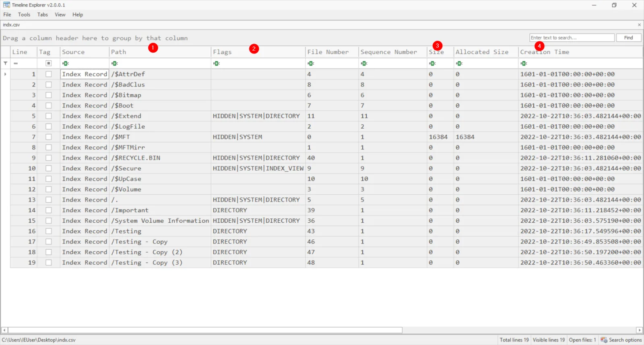Sort by the Line column header
Screen dimensions: 644x345
(24, 52)
